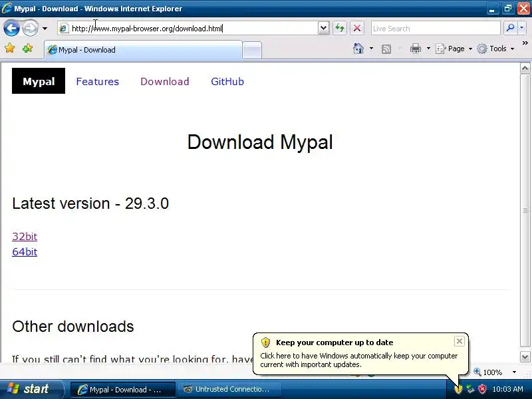Click the vertical scrollbar thumb
The image size is (532, 399).
(525, 211)
